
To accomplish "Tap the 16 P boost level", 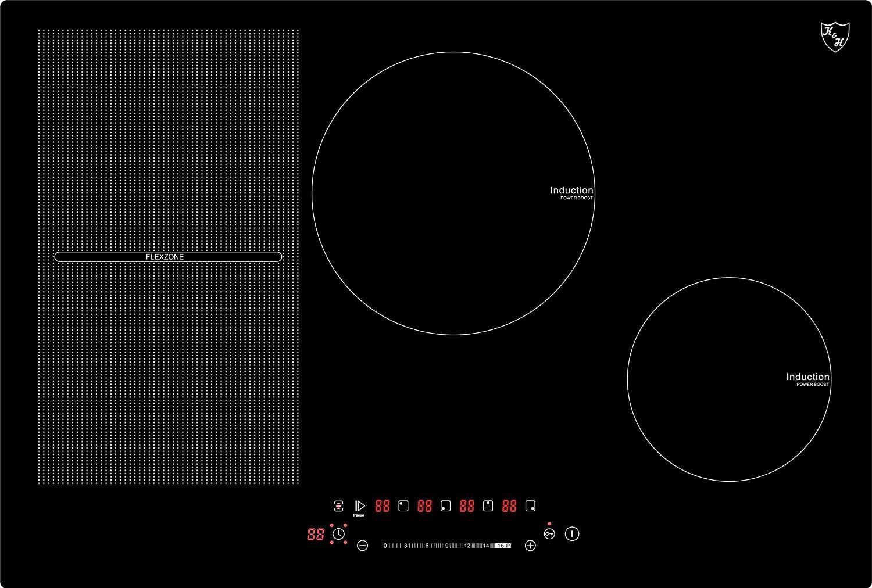I will click(x=503, y=546).
